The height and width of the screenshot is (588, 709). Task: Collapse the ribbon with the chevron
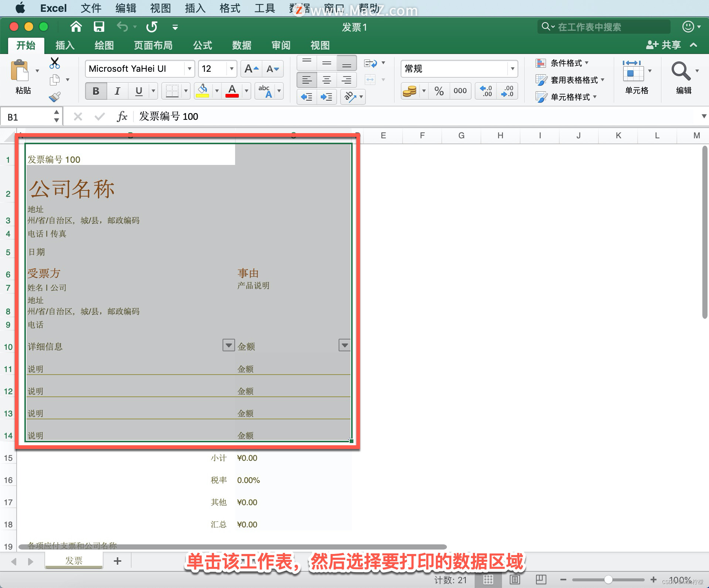click(x=693, y=45)
